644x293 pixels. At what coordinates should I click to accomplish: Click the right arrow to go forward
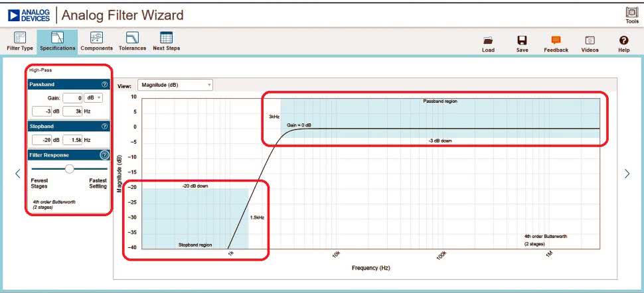(627, 173)
